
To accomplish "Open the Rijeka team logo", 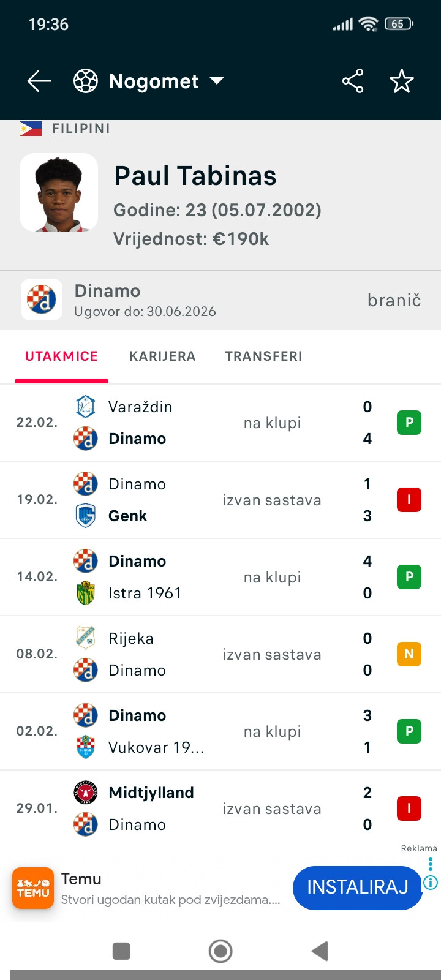I will 86,638.
